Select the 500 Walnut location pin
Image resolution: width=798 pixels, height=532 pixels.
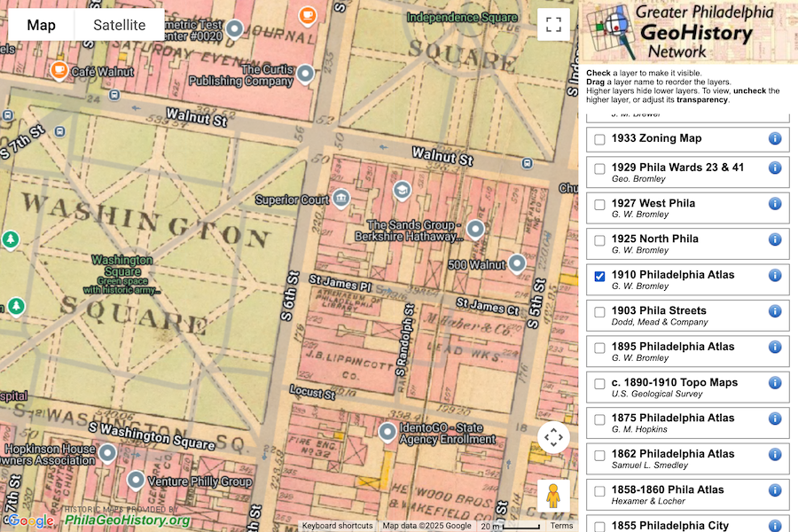click(516, 263)
